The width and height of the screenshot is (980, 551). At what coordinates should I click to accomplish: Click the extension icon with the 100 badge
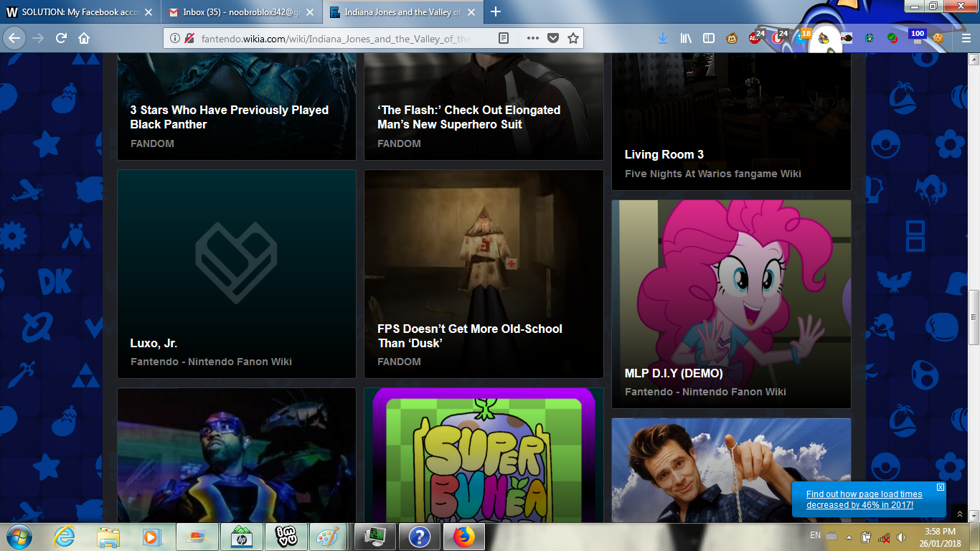916,36
